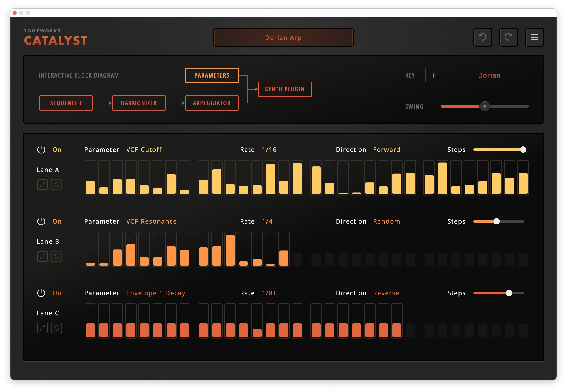Viewport: 567px width, 392px height.
Task: Randomize Lane A with the dice icon
Action: pyautogui.click(x=43, y=184)
